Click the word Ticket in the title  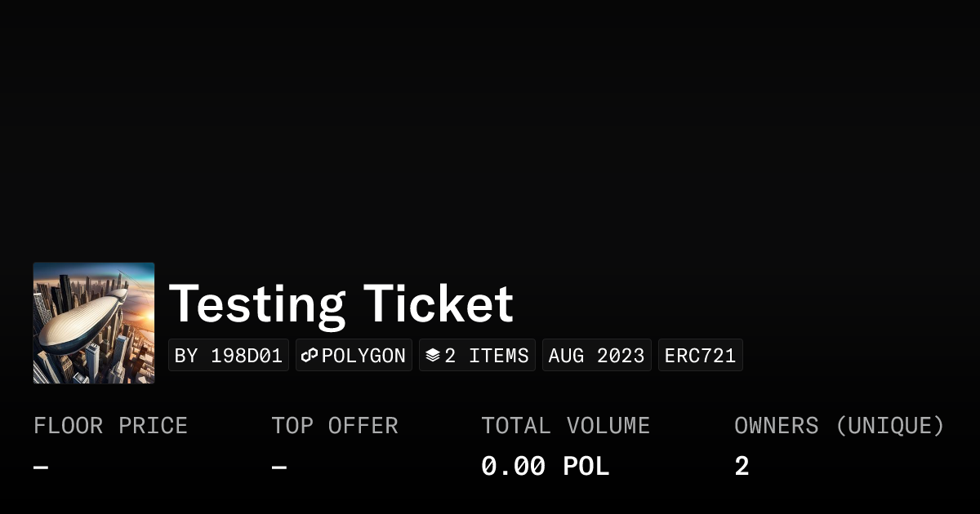click(439, 304)
